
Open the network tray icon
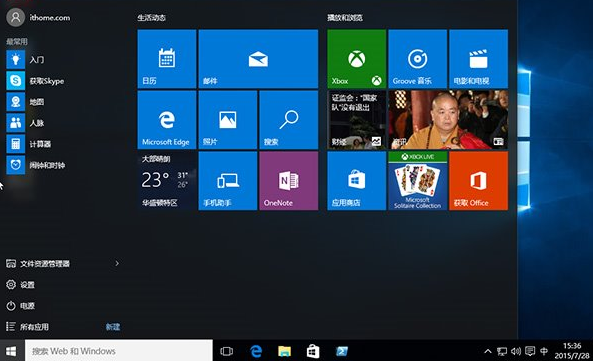(x=502, y=352)
